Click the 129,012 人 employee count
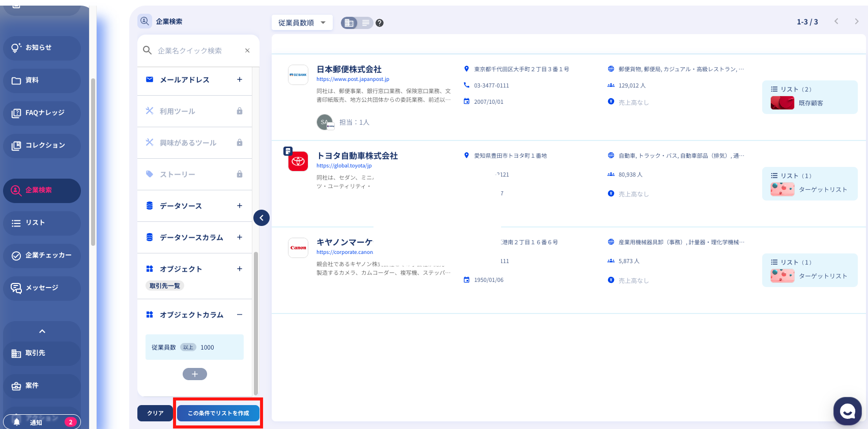 632,85
